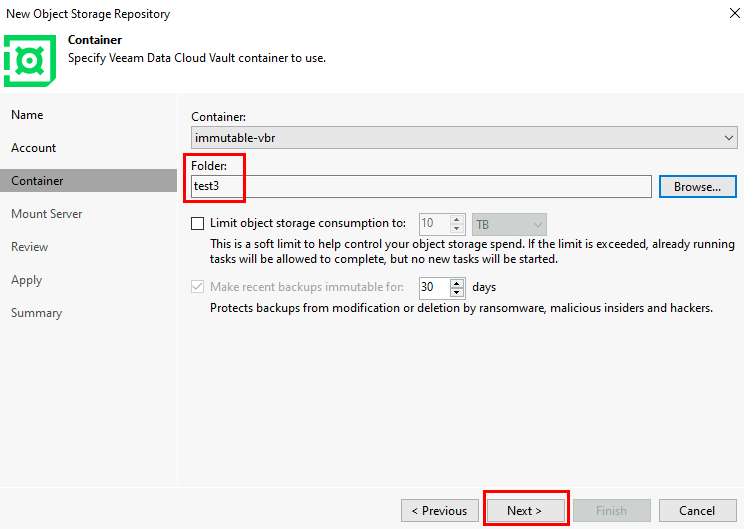The image size is (744, 529).
Task: Expand the TB unit dropdown
Action: tap(509, 224)
